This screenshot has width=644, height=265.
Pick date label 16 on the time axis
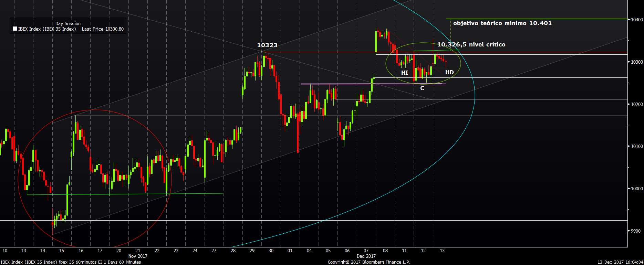tap(81, 251)
